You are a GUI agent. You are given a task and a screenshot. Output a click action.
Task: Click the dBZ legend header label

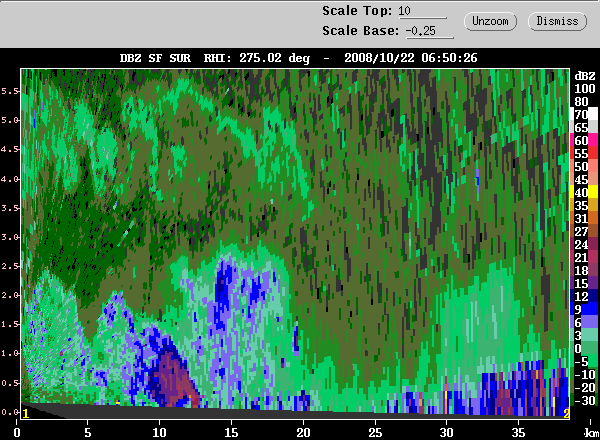[x=585, y=76]
